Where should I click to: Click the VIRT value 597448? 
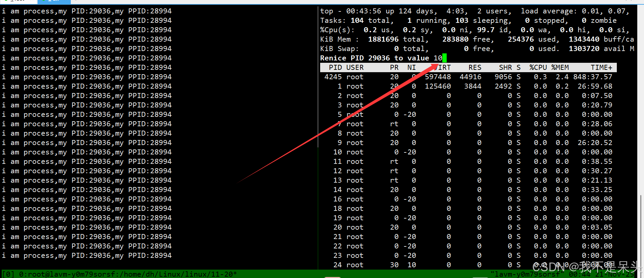coord(438,77)
